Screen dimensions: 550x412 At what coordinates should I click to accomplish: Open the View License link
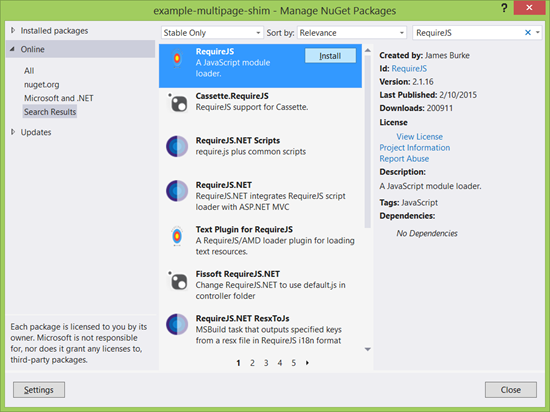(420, 136)
